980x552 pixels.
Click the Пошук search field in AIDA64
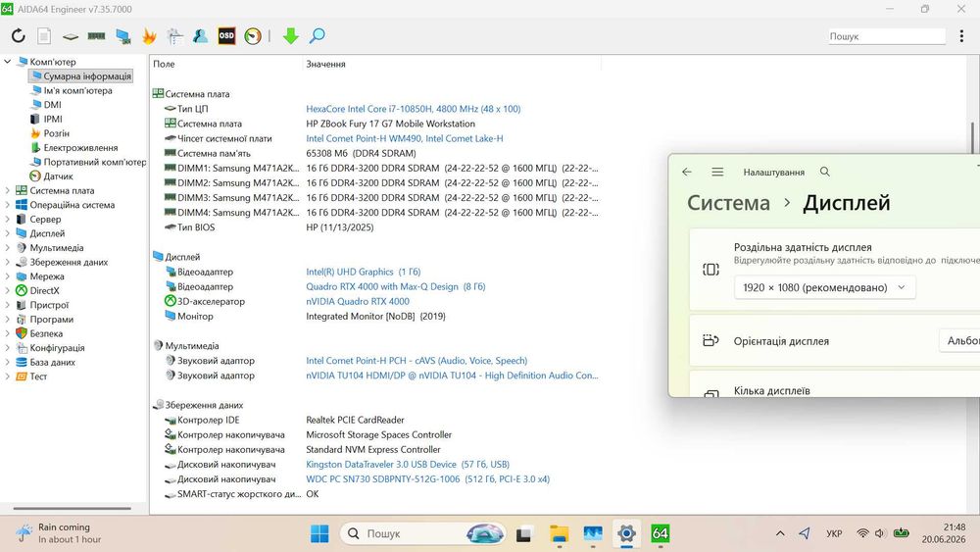pos(886,36)
